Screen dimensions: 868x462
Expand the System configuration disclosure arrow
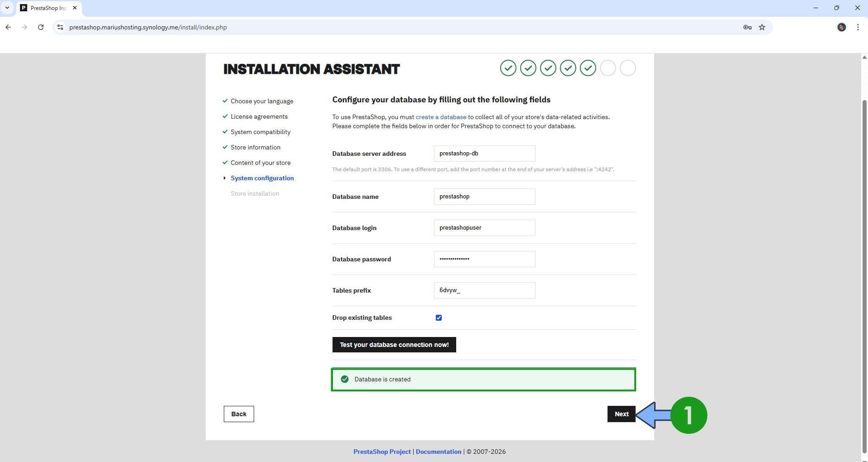click(225, 178)
